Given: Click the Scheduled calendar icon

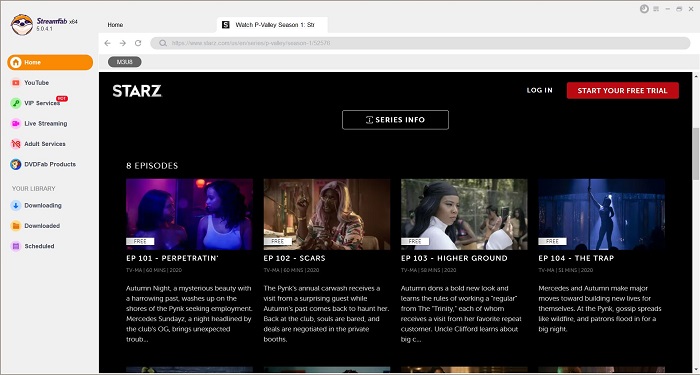Looking at the screenshot, I should point(16,246).
